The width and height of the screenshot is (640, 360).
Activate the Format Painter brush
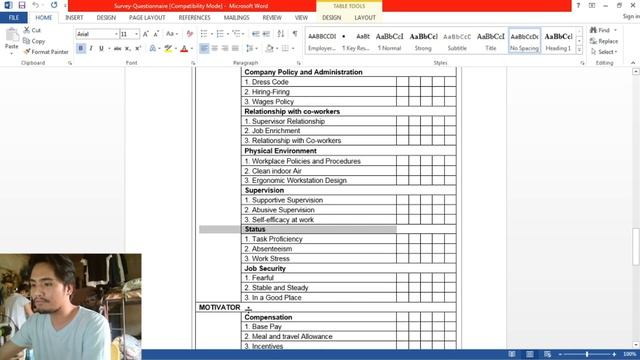pyautogui.click(x=46, y=52)
